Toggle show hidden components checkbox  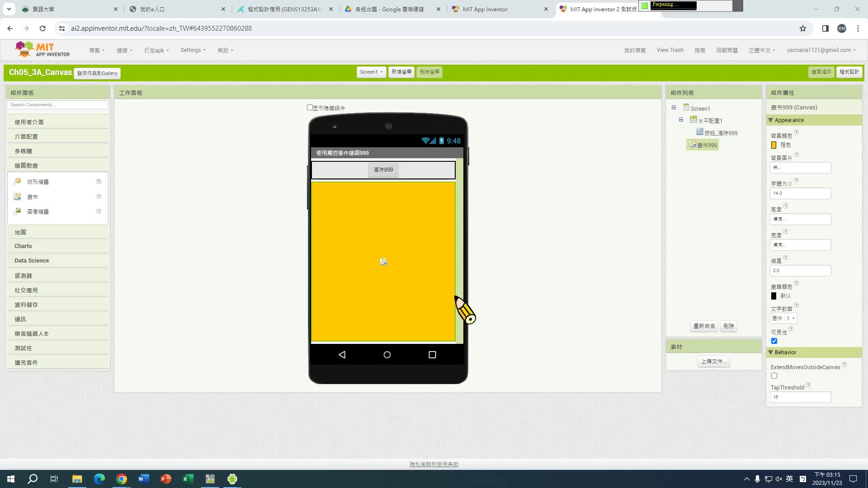coord(310,108)
